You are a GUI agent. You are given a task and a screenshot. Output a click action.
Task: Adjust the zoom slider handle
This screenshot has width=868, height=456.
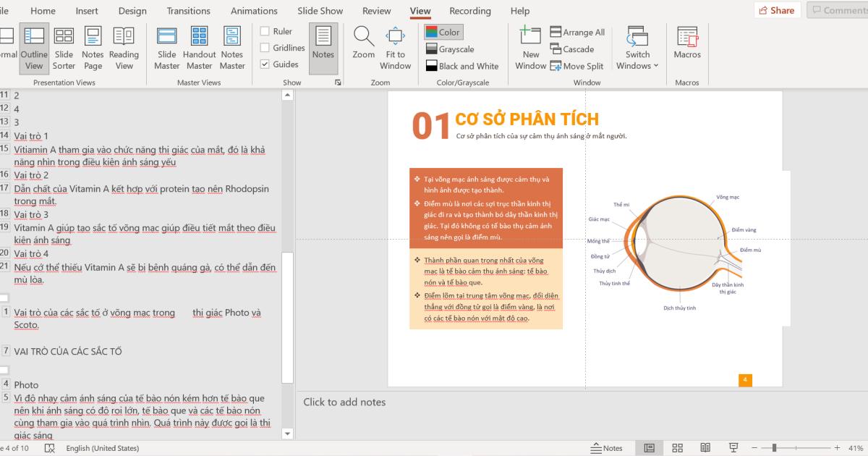coord(774,448)
